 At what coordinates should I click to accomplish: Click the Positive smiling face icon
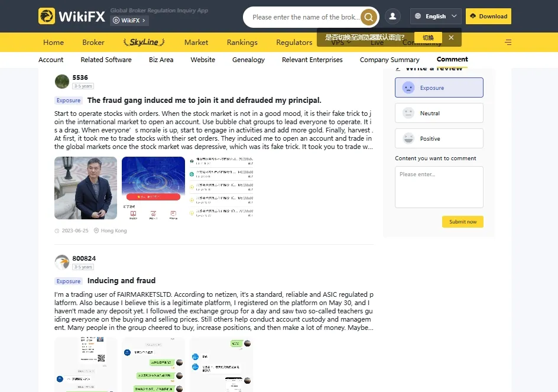pos(408,138)
